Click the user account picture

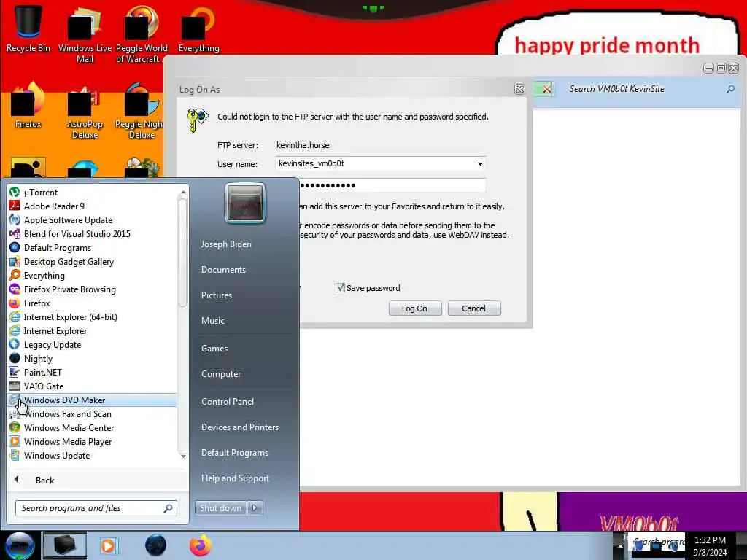point(245,203)
